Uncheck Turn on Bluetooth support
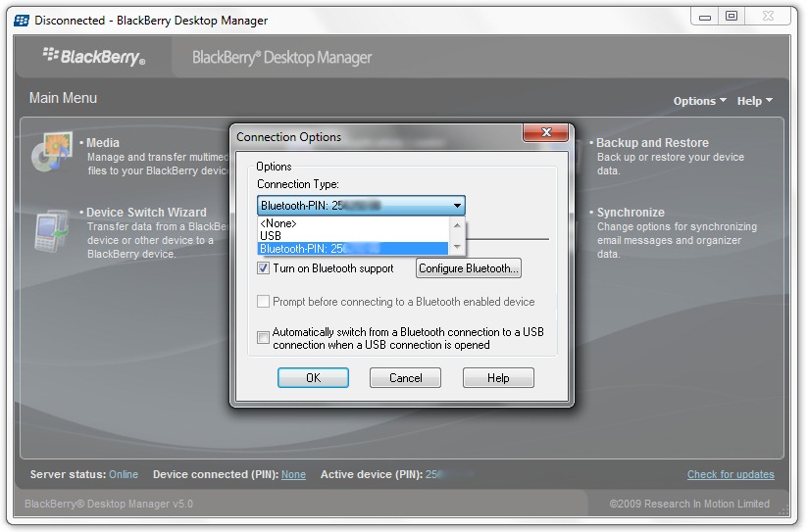 click(263, 268)
